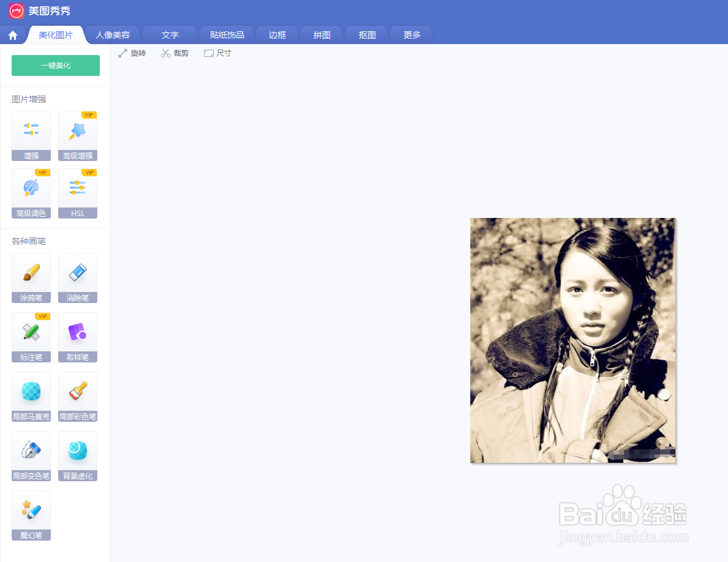
Task: Select the 背景虚化 background blur tool
Action: (x=78, y=456)
